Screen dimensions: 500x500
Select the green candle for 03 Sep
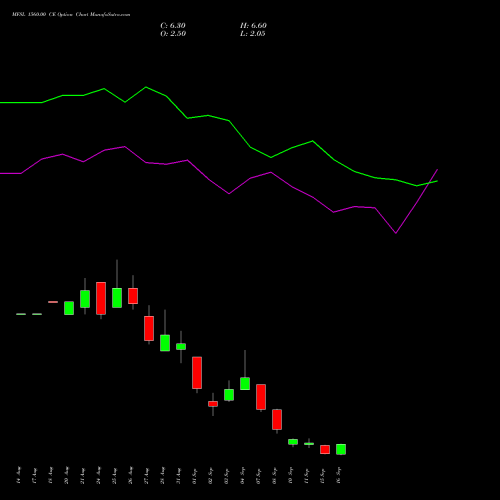[x=229, y=395]
